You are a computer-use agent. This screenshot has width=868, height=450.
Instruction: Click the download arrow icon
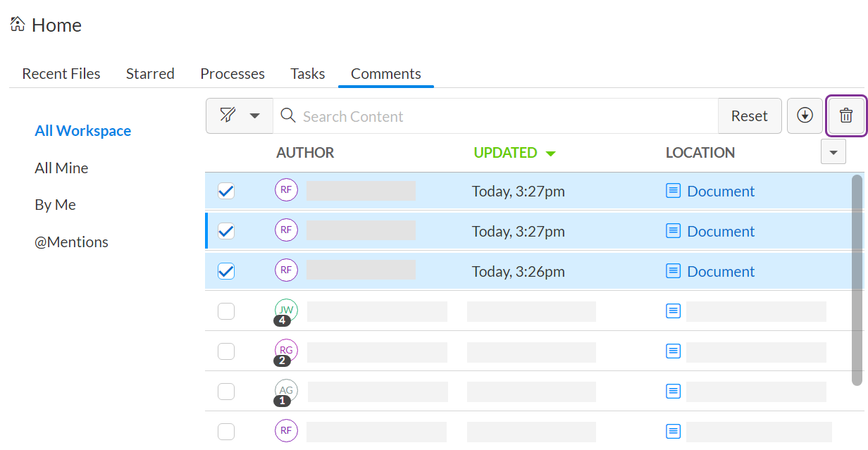click(x=805, y=116)
